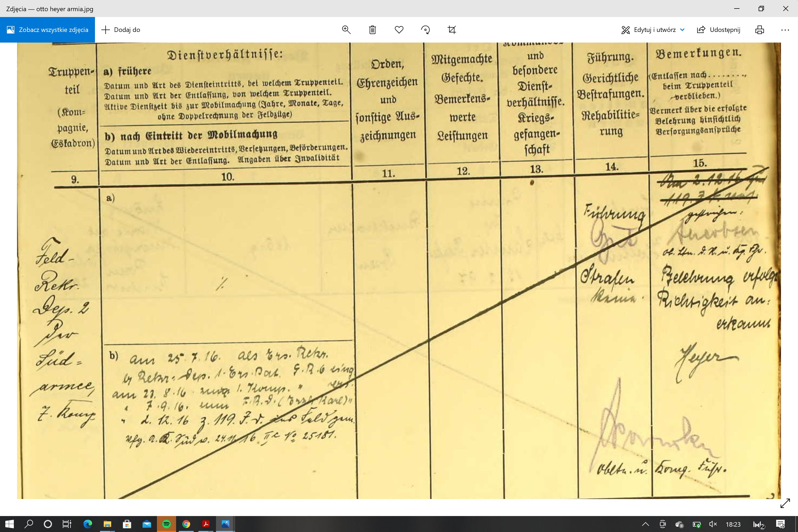
Task: Click the Zoom magnifier icon
Action: pos(346,30)
